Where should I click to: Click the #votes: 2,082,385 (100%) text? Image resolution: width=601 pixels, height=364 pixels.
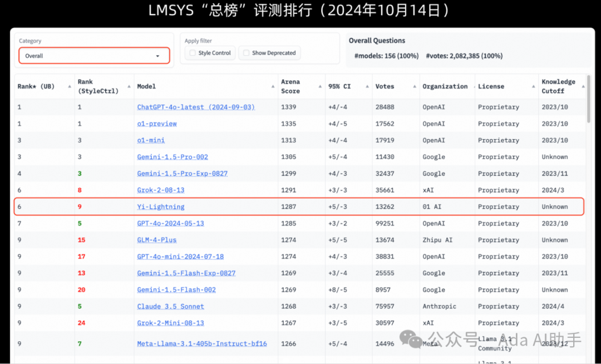pos(464,56)
